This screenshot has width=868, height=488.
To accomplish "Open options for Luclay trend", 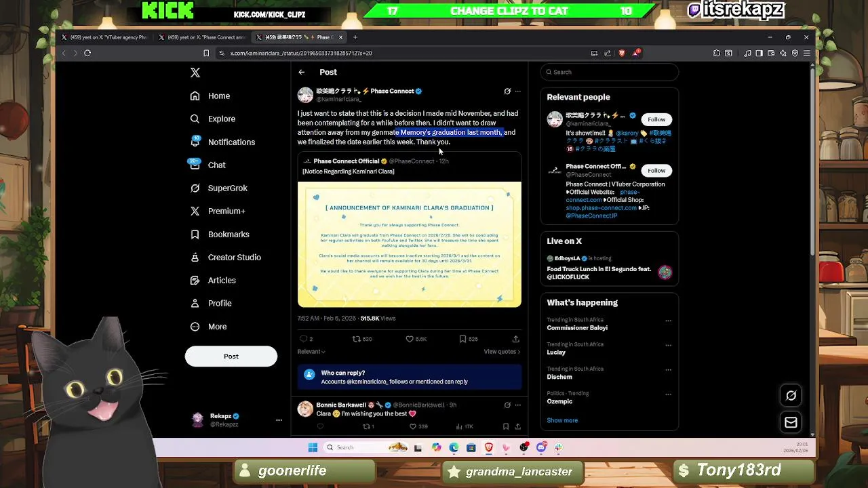I will 668,345.
